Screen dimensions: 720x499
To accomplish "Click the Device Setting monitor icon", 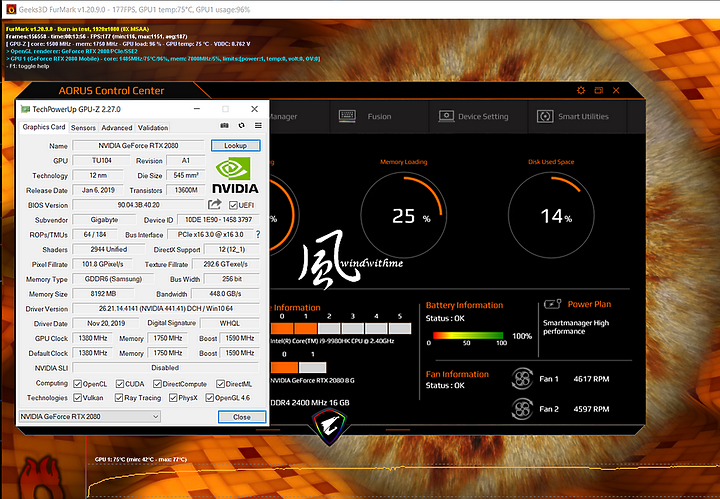I will click(446, 116).
